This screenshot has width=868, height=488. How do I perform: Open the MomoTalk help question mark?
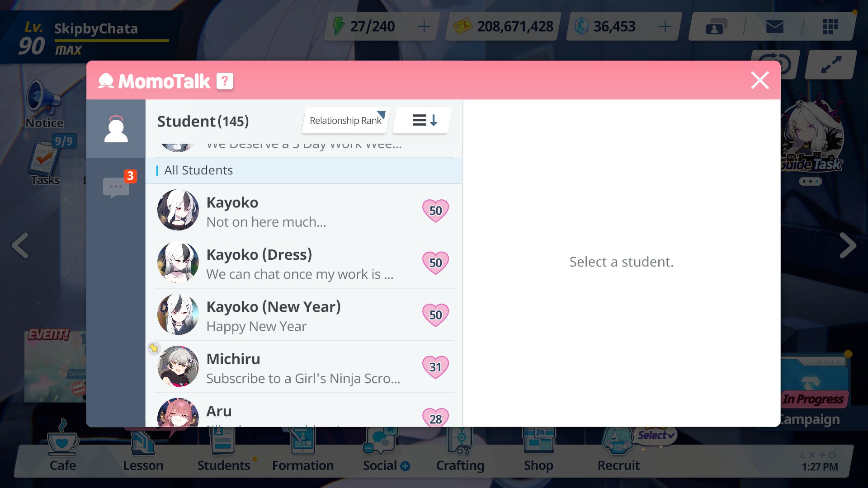point(225,81)
